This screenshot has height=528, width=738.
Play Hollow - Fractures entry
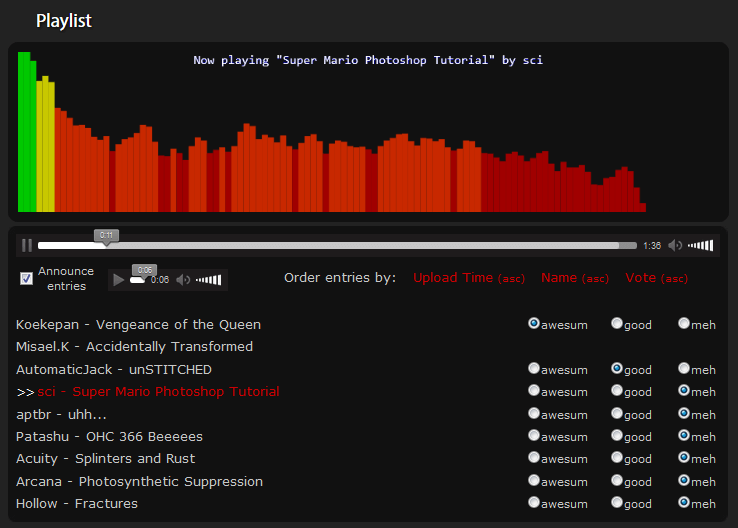click(x=77, y=504)
